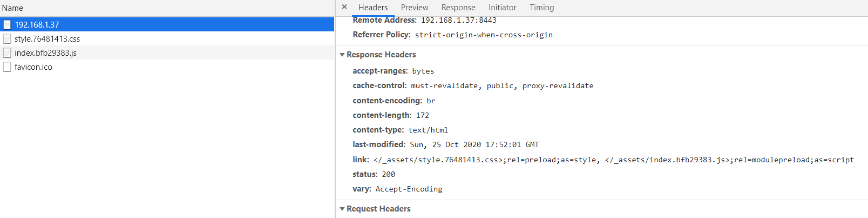868x218 pixels.
Task: Select the favicon.ico request
Action: [167, 67]
